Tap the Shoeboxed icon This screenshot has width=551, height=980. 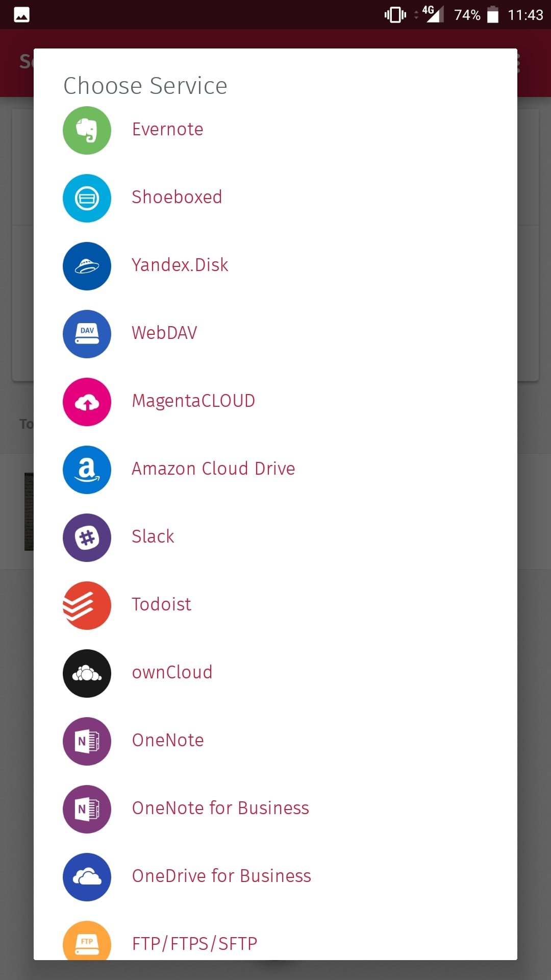(x=87, y=198)
